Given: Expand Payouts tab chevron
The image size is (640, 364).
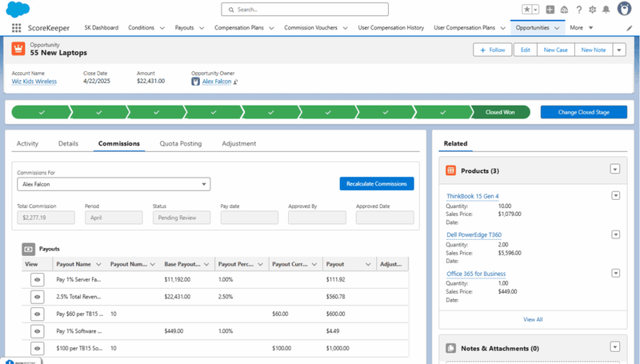Looking at the screenshot, I should 202,28.
